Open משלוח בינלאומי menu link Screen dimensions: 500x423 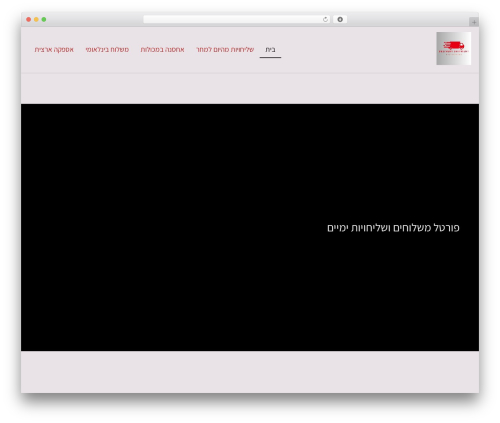pos(107,50)
